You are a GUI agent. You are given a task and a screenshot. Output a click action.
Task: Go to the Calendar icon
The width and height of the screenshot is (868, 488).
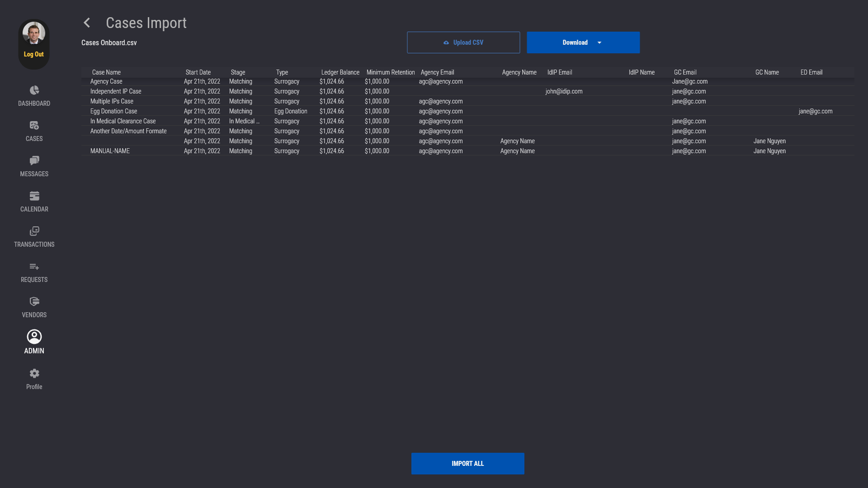[x=34, y=196]
